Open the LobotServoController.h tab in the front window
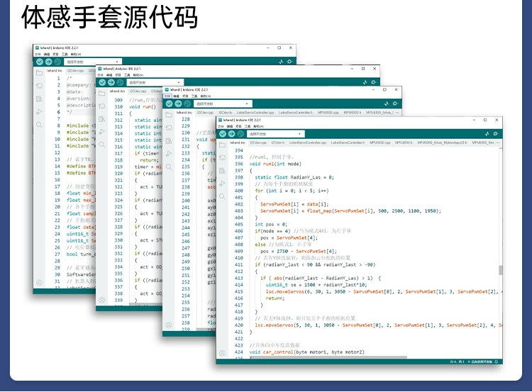 [348, 142]
